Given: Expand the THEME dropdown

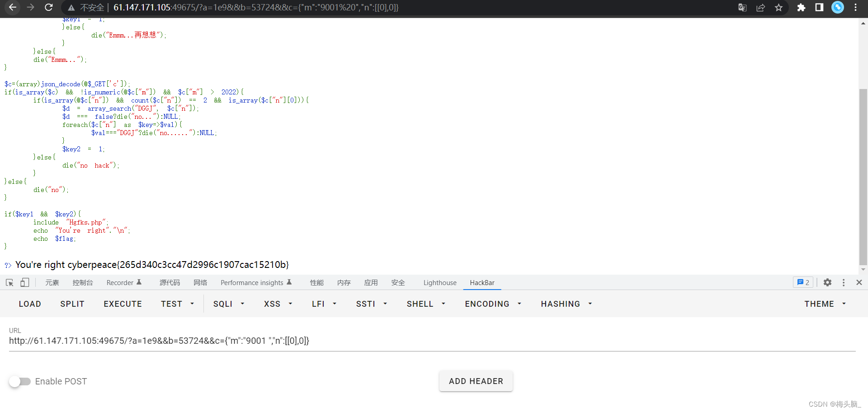Looking at the screenshot, I should click(x=824, y=304).
